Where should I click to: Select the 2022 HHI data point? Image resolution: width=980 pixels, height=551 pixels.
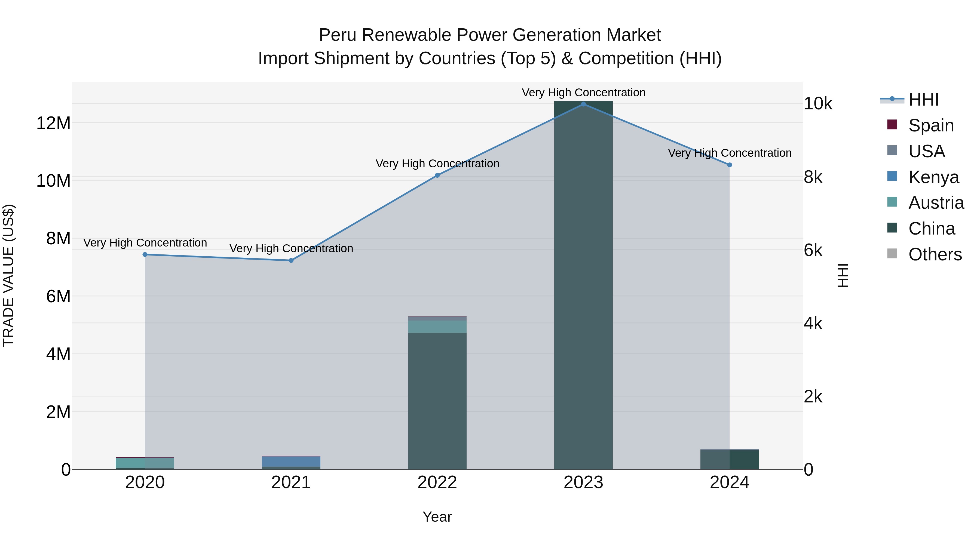(x=437, y=175)
